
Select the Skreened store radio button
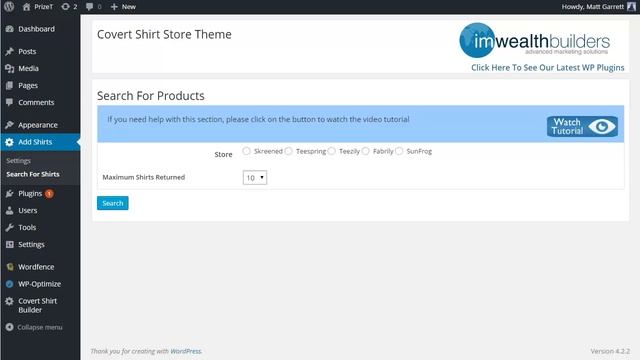pyautogui.click(x=246, y=151)
